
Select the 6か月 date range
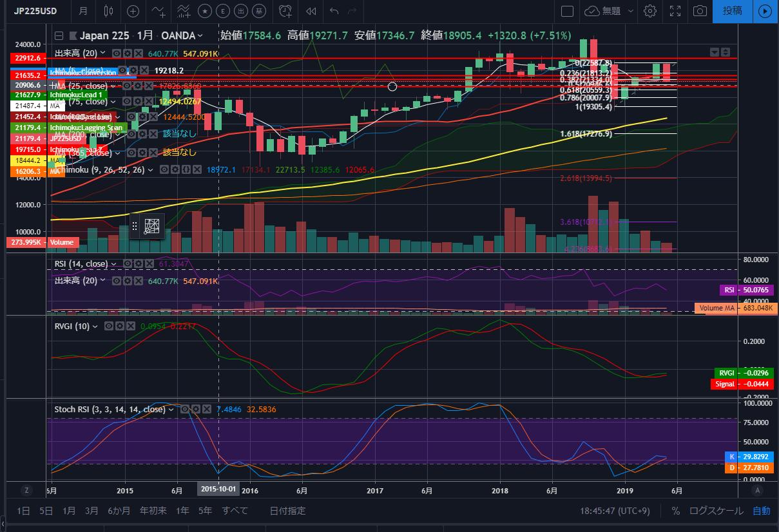pos(119,511)
